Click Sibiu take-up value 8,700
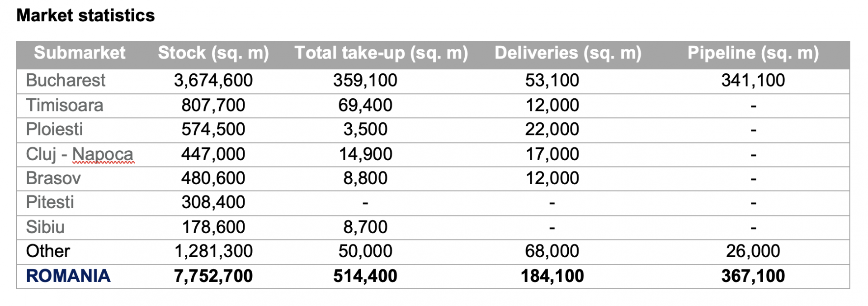Viewport: 868px width, 306px height. click(x=365, y=227)
